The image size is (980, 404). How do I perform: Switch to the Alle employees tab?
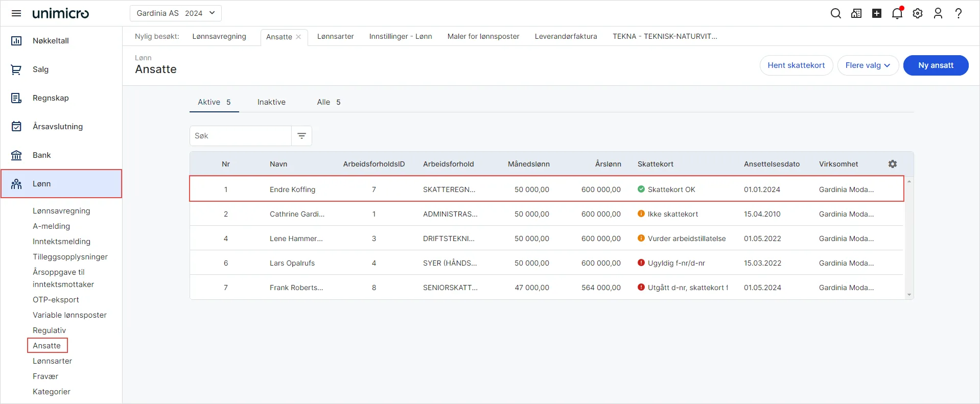329,102
